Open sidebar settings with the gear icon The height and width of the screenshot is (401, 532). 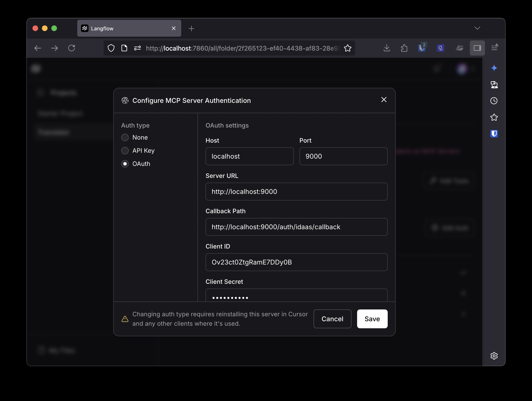pyautogui.click(x=494, y=356)
